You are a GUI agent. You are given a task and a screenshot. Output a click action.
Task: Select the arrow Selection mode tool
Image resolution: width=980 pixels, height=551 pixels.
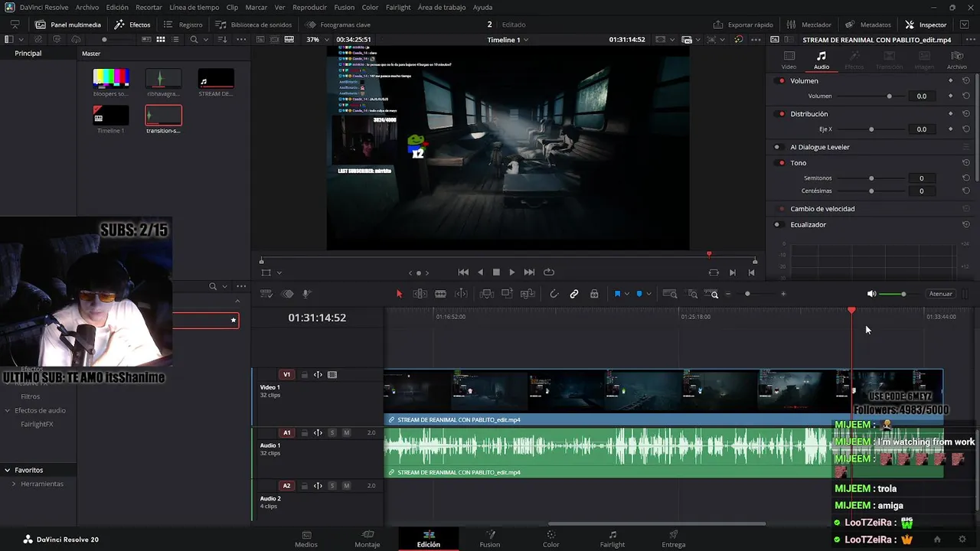(399, 294)
